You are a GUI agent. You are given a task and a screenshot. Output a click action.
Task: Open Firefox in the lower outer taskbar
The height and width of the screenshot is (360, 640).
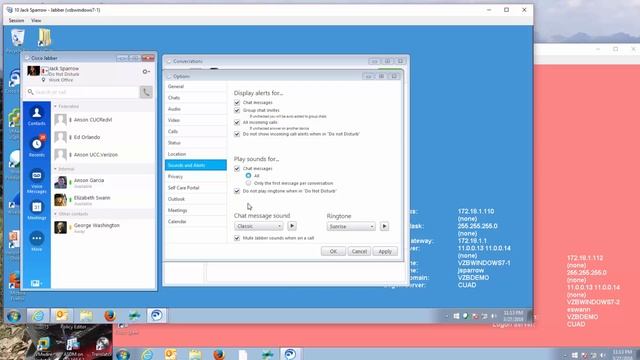point(219,354)
